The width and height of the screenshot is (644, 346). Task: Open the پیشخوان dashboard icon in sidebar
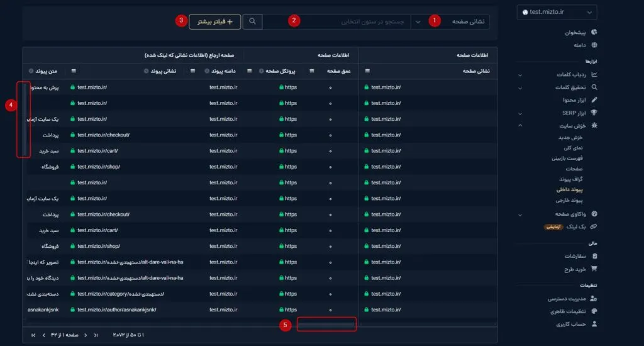(x=594, y=32)
